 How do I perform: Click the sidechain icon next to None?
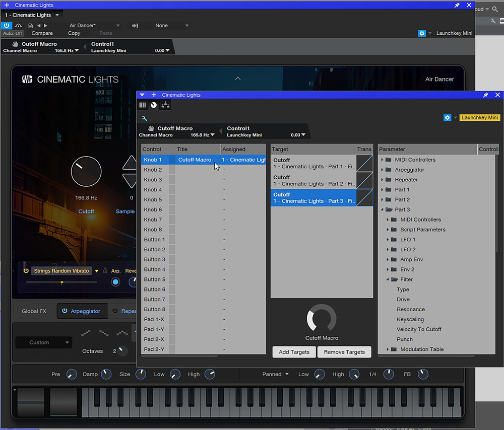(135, 26)
